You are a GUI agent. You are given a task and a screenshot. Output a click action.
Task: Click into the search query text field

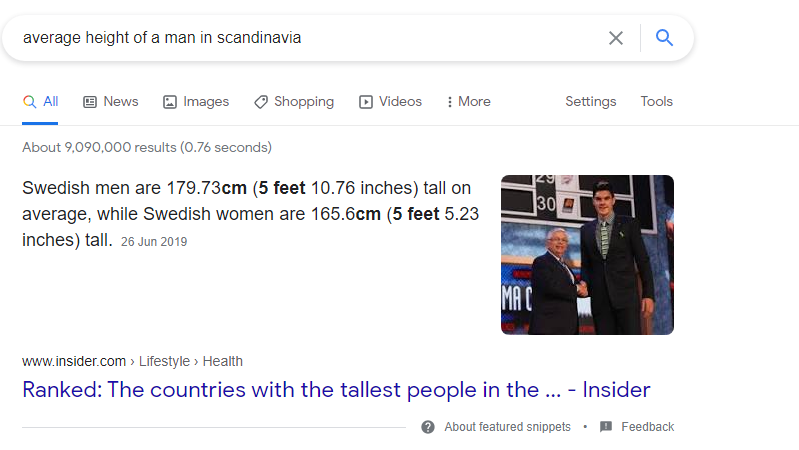pos(306,38)
